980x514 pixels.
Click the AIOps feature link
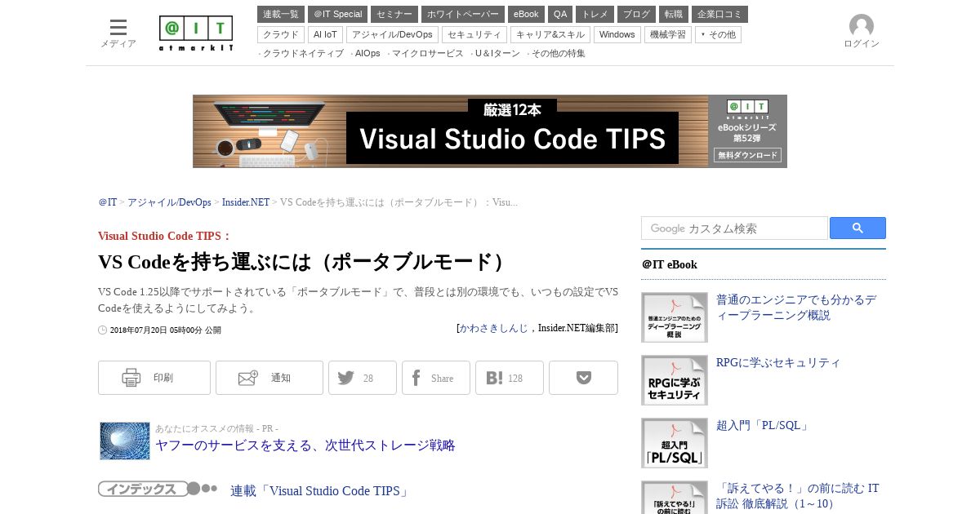coord(367,54)
